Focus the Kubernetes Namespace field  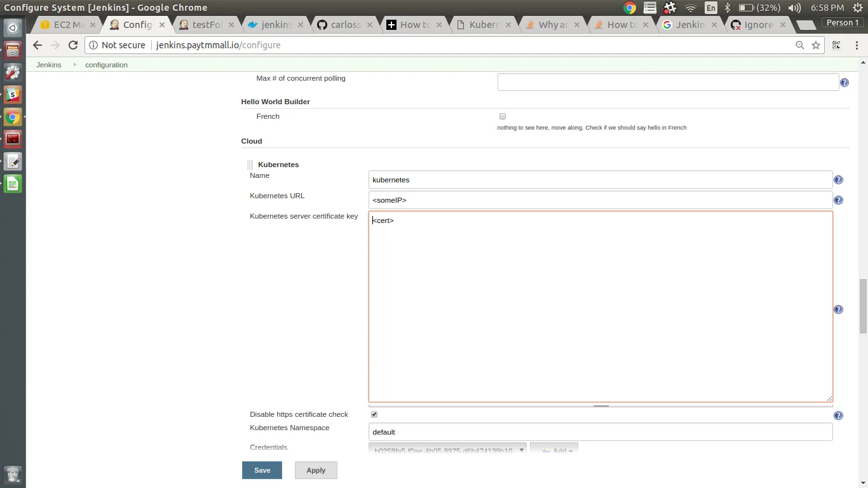point(600,432)
